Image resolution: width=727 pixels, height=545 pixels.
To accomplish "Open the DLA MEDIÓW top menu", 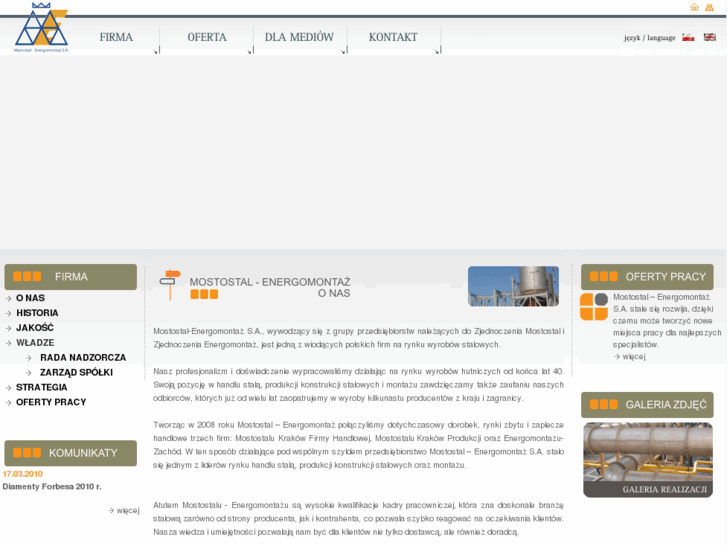I will click(299, 37).
